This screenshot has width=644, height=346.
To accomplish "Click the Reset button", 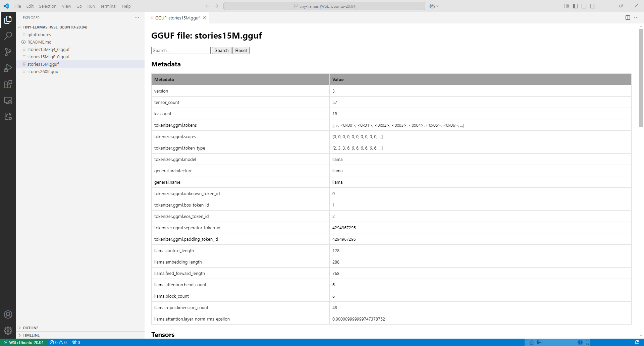I will point(241,50).
